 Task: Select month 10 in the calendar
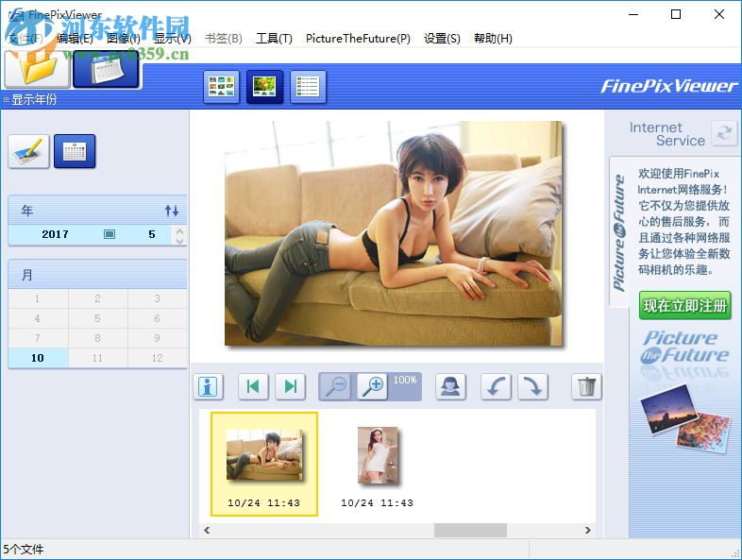coord(38,358)
